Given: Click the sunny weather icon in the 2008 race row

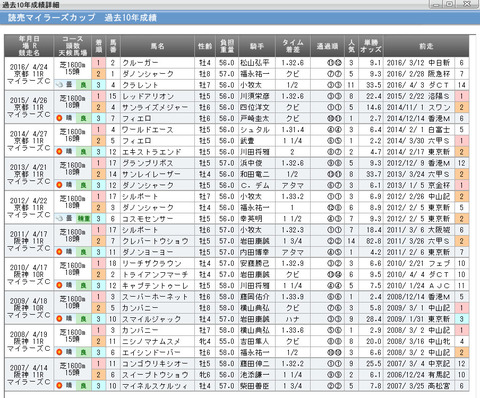Looking at the screenshot, I should point(60,352).
